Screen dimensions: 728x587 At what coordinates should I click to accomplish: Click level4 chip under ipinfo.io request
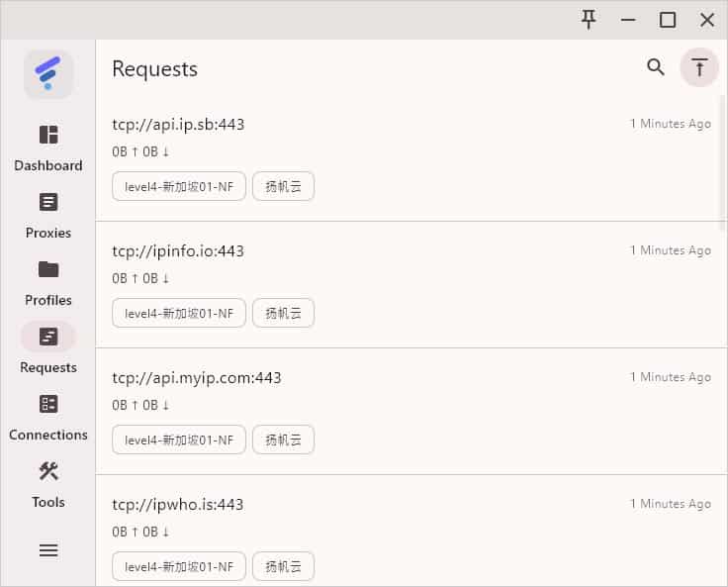pyautogui.click(x=179, y=313)
